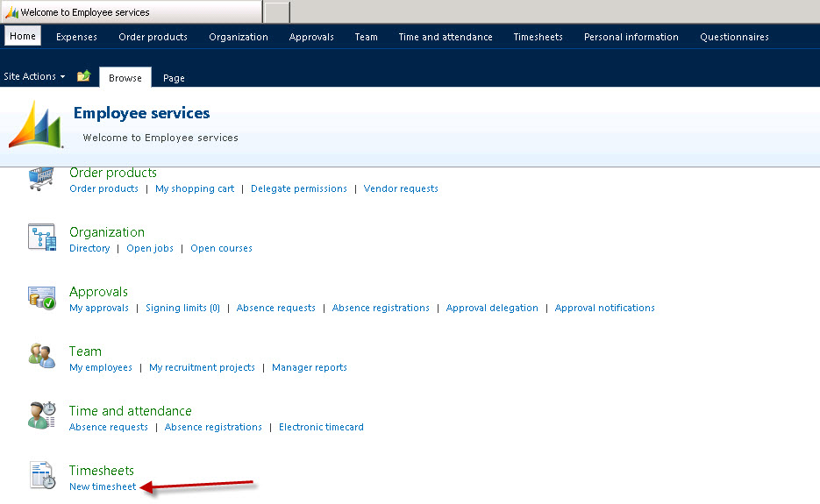Click the New timesheet link
This screenshot has height=504, width=820.
[x=103, y=486]
